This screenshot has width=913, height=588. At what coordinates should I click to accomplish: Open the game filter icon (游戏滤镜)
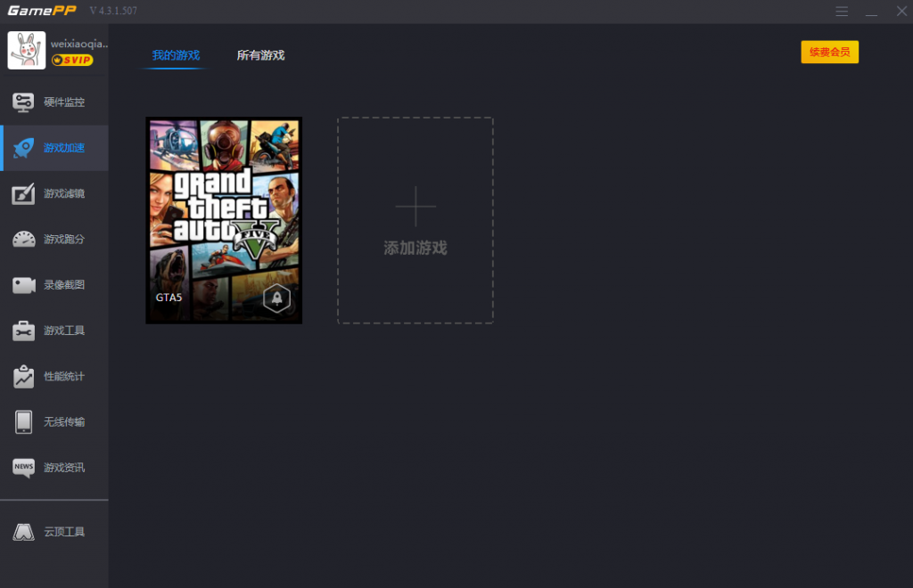tap(23, 193)
